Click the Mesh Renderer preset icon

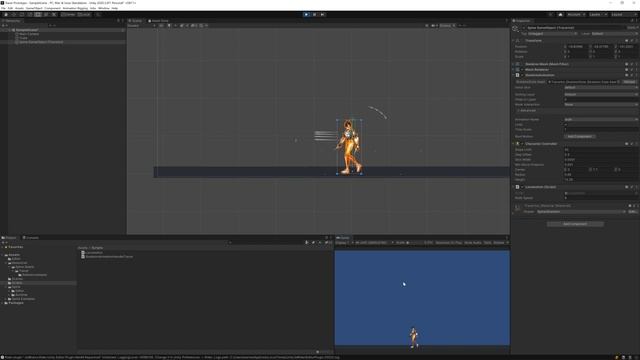point(631,69)
